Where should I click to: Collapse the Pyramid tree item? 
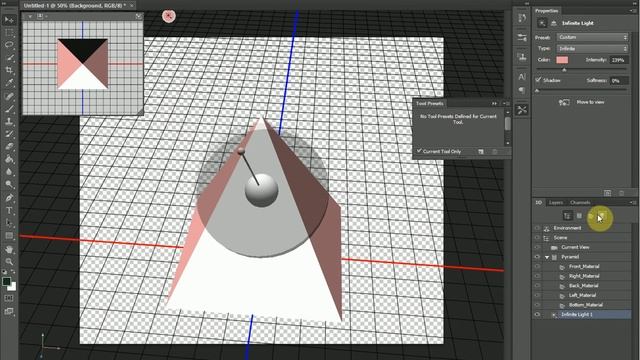(547, 257)
